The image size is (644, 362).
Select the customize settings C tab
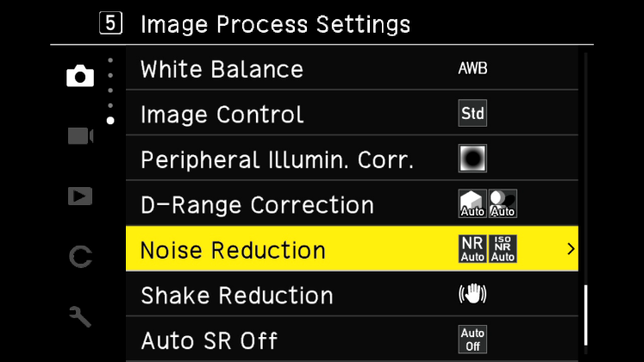(x=80, y=256)
